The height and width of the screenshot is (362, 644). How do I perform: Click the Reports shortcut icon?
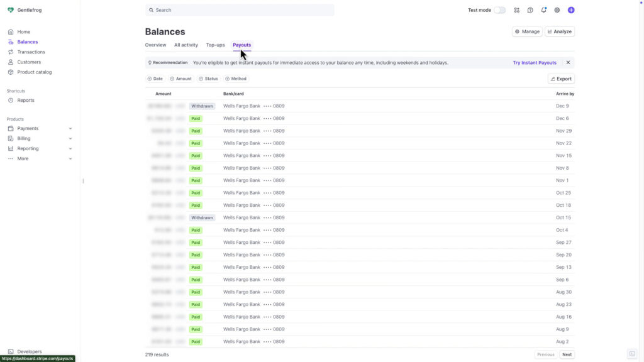(10, 100)
